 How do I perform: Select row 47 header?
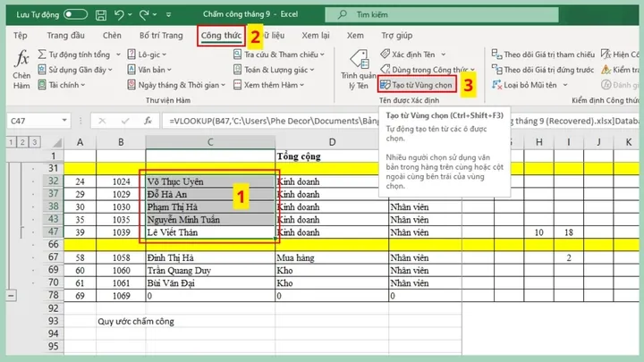[x=54, y=232]
